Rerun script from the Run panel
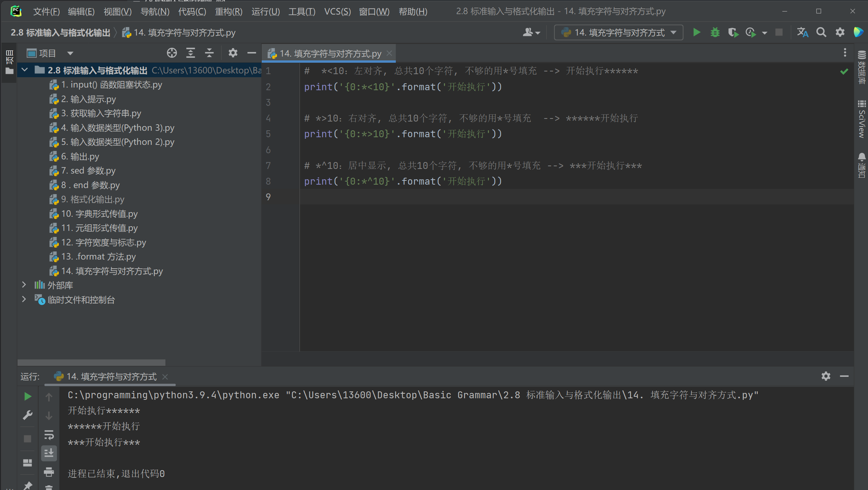 click(28, 396)
